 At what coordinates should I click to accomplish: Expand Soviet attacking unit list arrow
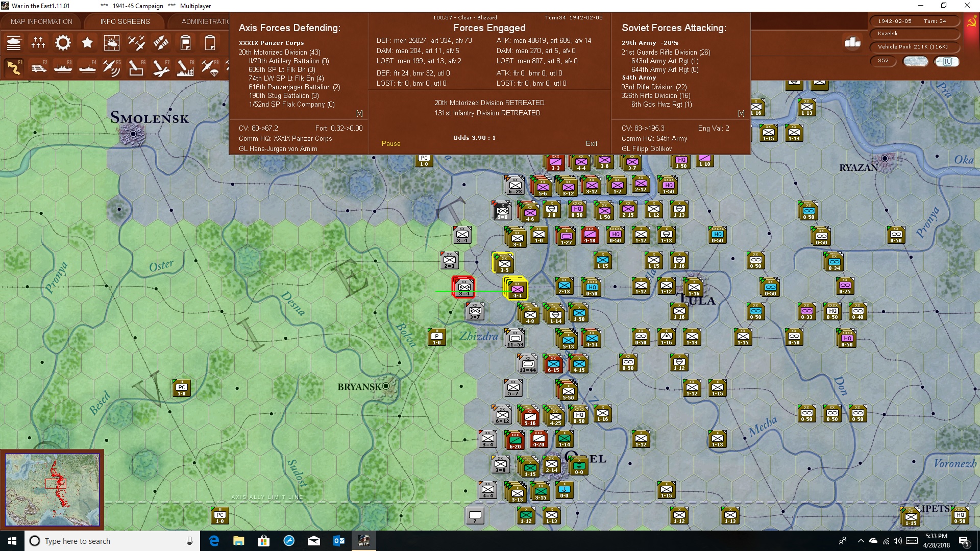coord(741,113)
